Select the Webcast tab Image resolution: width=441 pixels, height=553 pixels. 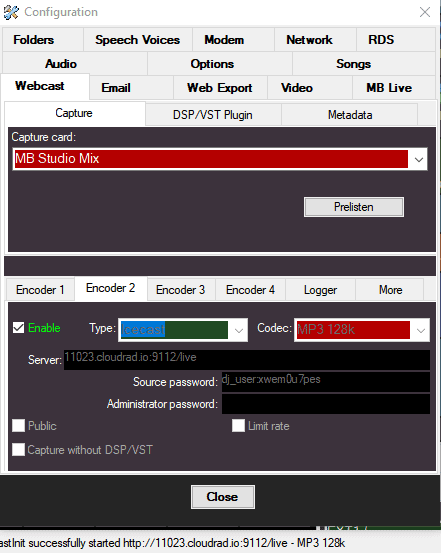[45, 86]
